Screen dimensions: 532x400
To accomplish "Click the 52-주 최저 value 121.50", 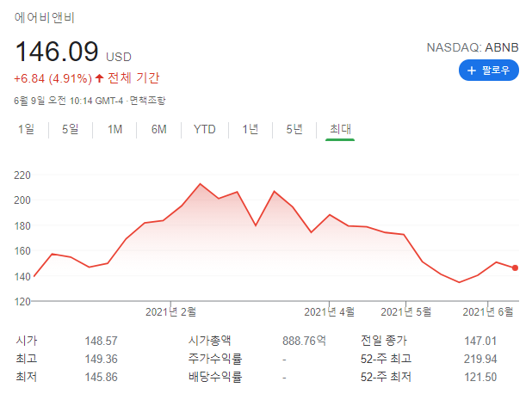I will [x=480, y=377].
